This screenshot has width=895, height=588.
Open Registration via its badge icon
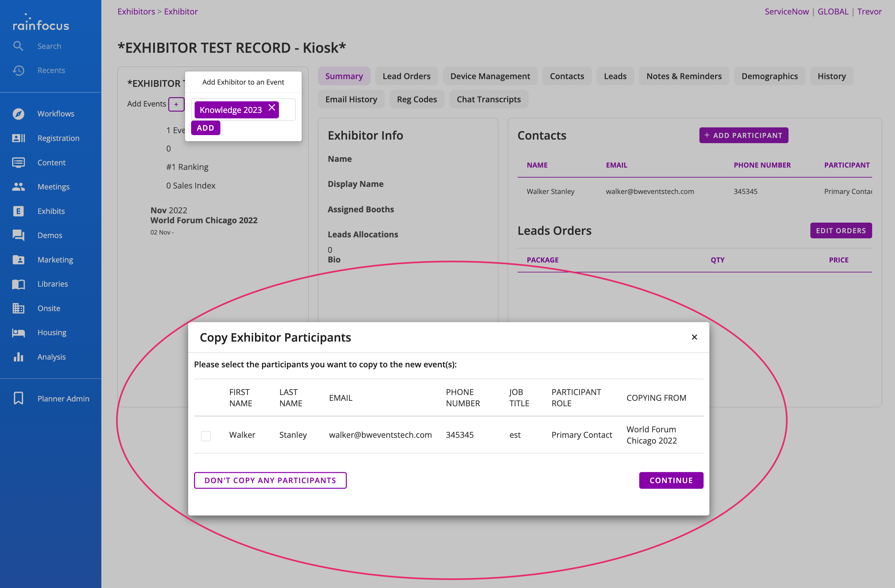pyautogui.click(x=18, y=138)
